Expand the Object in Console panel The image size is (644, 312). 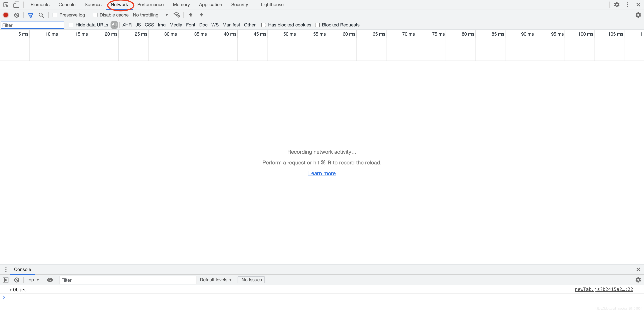click(x=9, y=289)
